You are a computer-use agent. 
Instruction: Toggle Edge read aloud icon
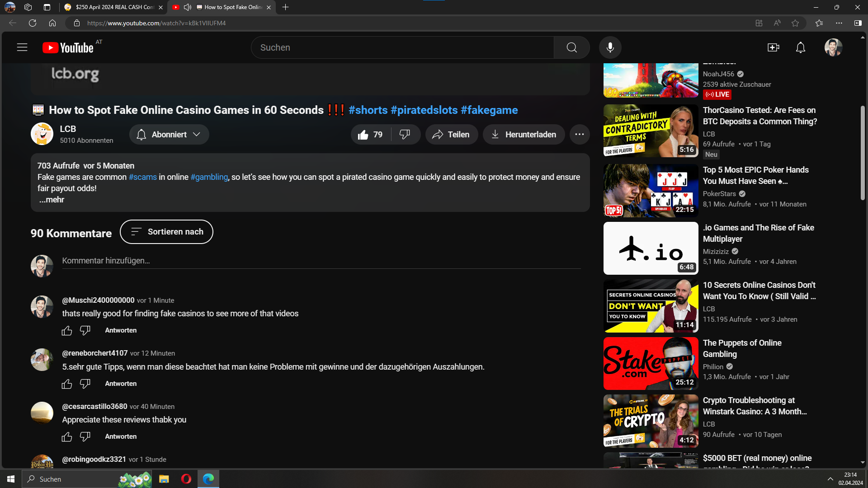click(777, 23)
